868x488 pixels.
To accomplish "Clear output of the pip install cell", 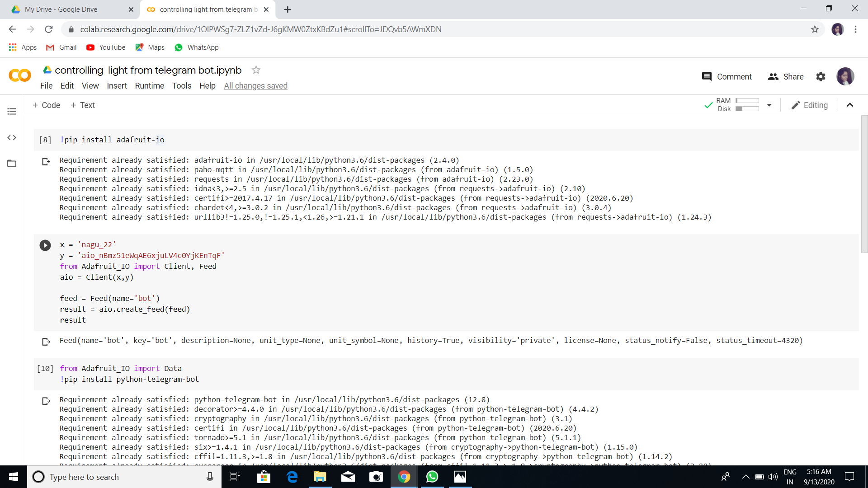I will [46, 161].
